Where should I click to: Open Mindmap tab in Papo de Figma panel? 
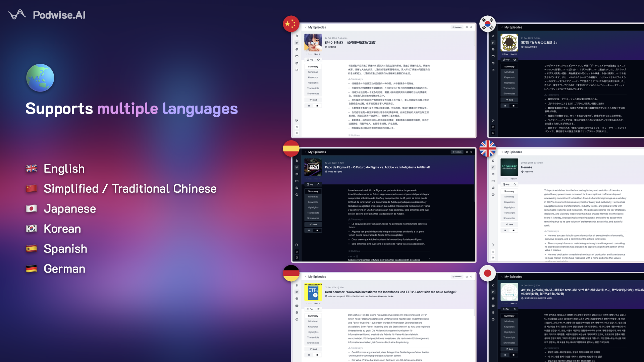click(x=313, y=197)
